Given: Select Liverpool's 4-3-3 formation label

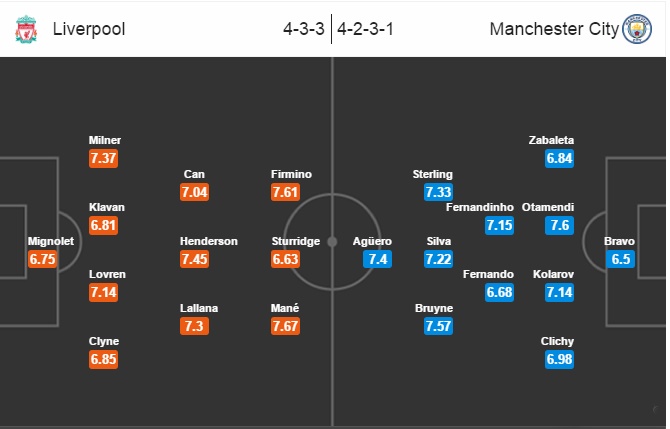Looking at the screenshot, I should 304,29.
